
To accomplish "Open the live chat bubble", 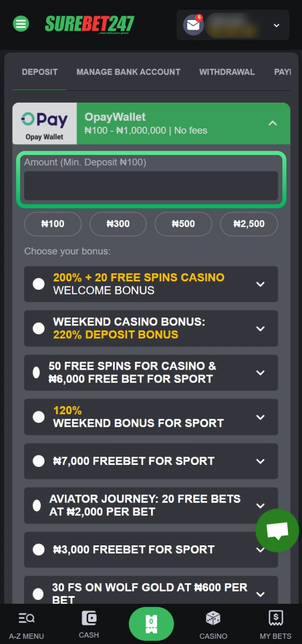I will pyautogui.click(x=277, y=530).
